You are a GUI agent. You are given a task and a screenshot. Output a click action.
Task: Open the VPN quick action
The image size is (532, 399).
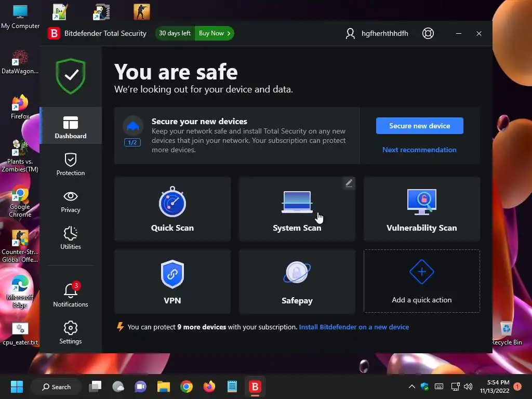(172, 282)
